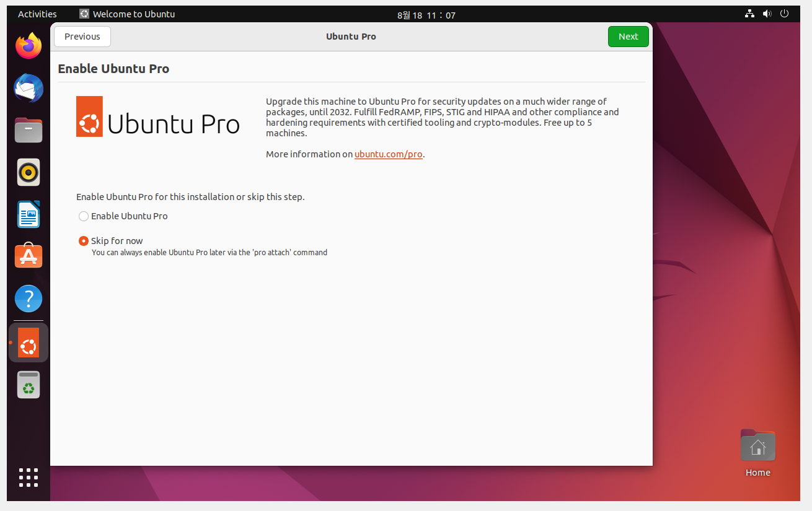Go back with the Previous button
Image resolution: width=812 pixels, height=511 pixels.
click(x=82, y=37)
